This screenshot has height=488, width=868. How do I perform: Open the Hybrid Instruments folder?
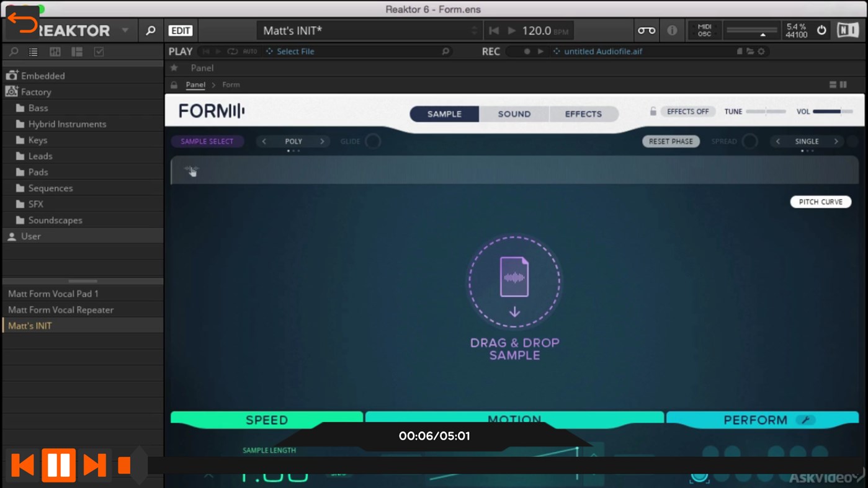tap(83, 124)
